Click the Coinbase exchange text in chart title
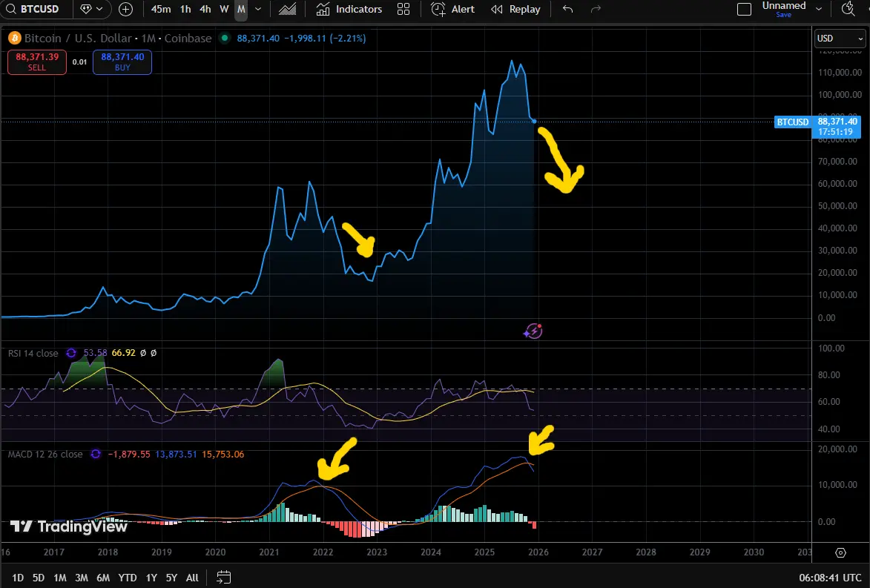Image resolution: width=870 pixels, height=588 pixels. tap(188, 39)
